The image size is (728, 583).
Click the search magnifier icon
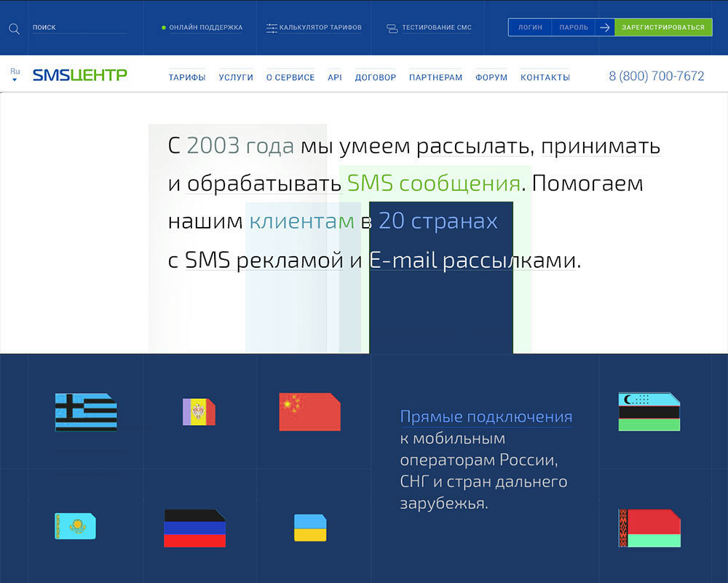coord(14,29)
